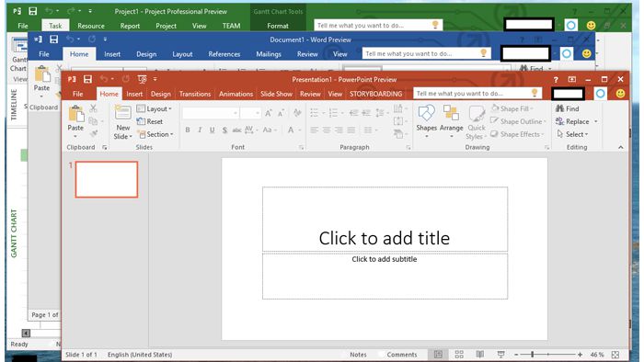
Task: Click Word Tell me search box
Action: point(426,53)
